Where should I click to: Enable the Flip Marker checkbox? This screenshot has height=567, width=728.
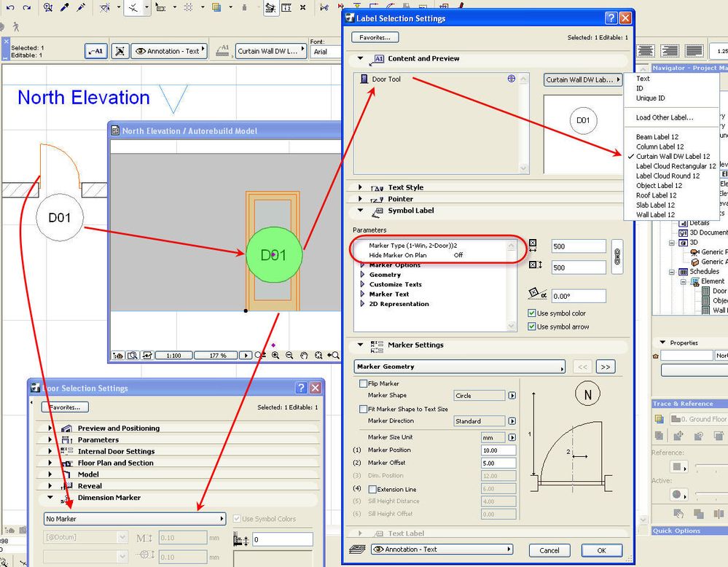[364, 383]
